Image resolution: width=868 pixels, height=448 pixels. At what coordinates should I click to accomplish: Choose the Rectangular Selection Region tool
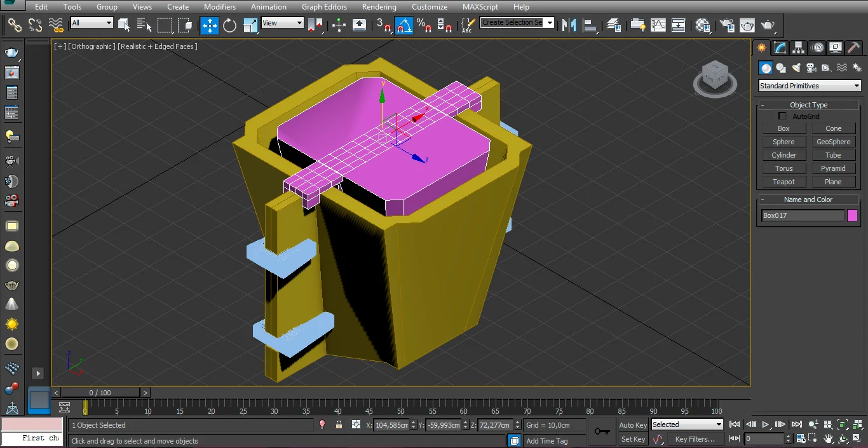pyautogui.click(x=165, y=25)
